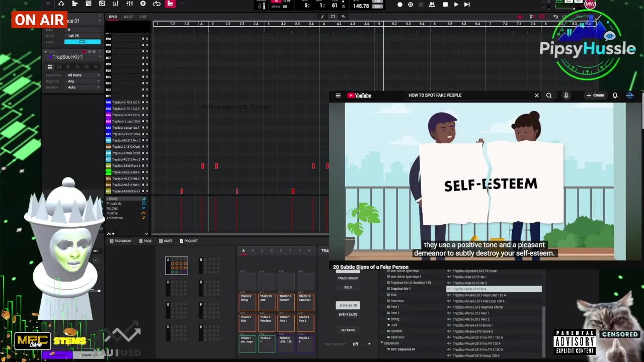The image size is (644, 362).
Task: Select the highlighted red track view icon
Action: [170, 4]
